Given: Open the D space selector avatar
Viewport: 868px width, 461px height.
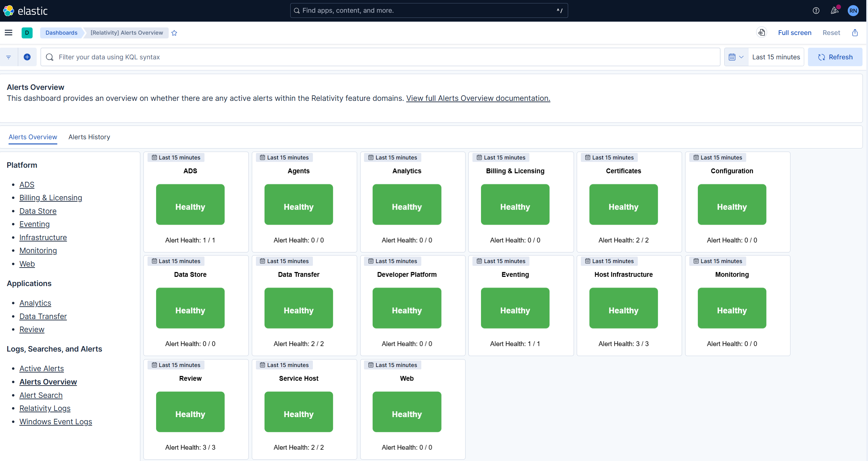Looking at the screenshot, I should (27, 33).
